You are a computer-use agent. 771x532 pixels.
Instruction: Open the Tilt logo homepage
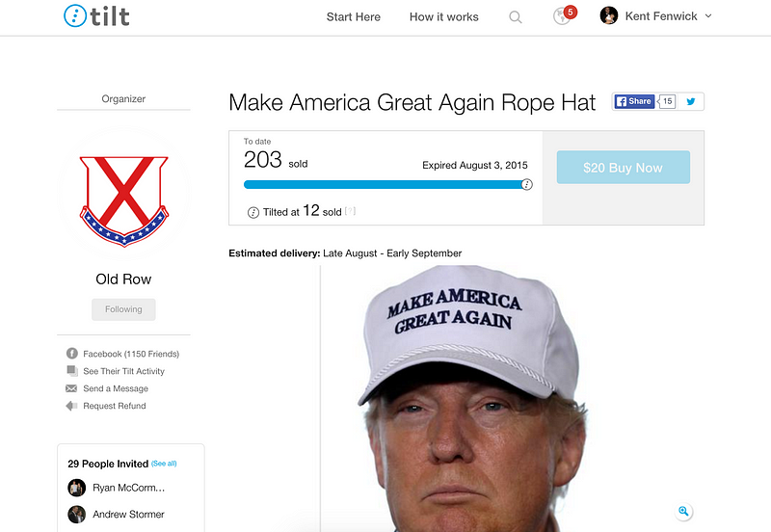(97, 16)
